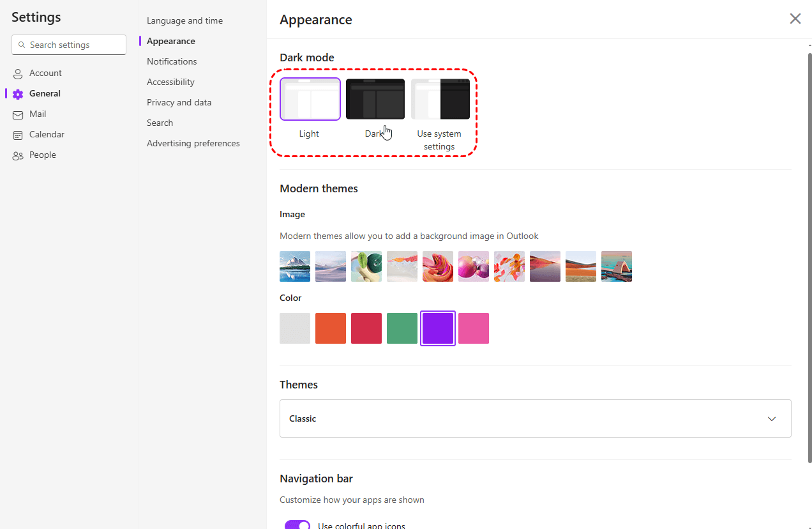Open Advertising preferences section

coord(193,143)
